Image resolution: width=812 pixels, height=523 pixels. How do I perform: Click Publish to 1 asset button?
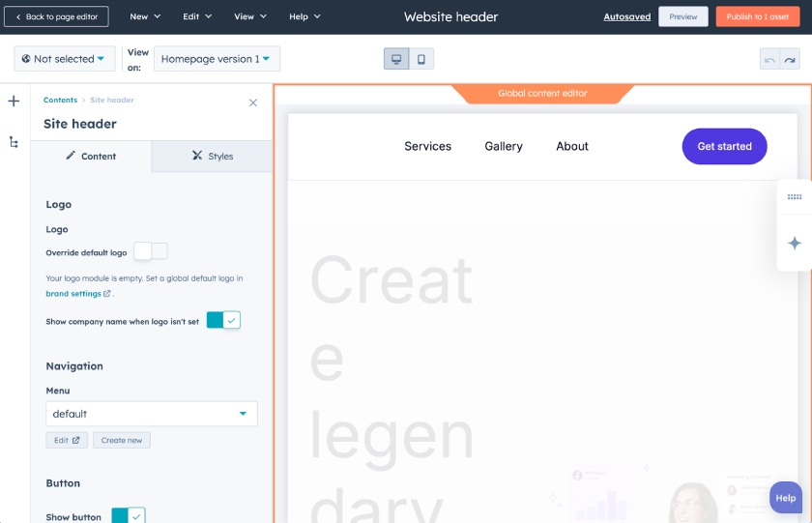pyautogui.click(x=758, y=16)
